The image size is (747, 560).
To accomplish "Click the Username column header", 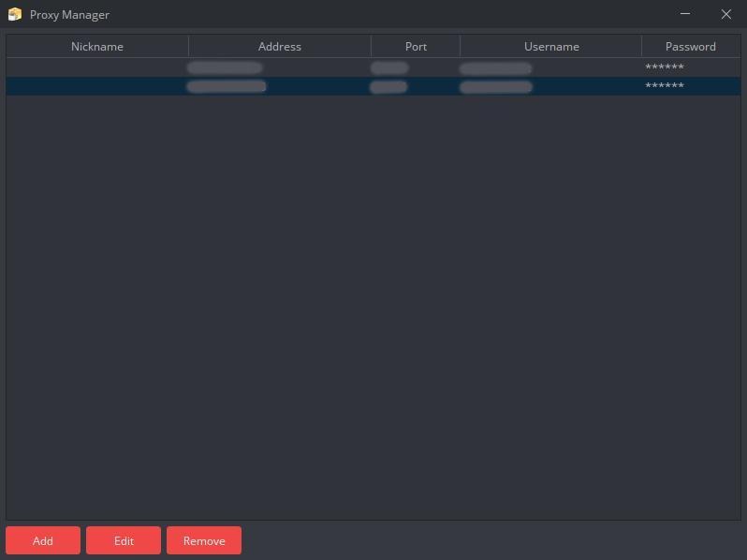I will tap(550, 46).
